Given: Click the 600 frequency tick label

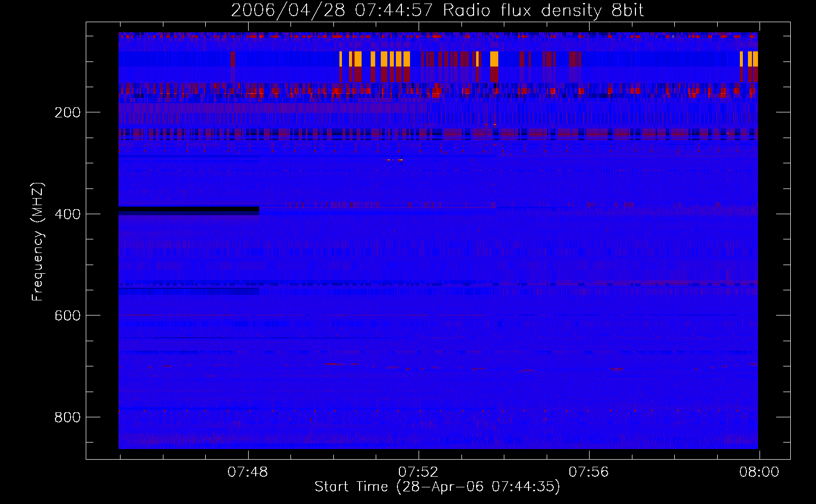Looking at the screenshot, I should click(x=68, y=316).
